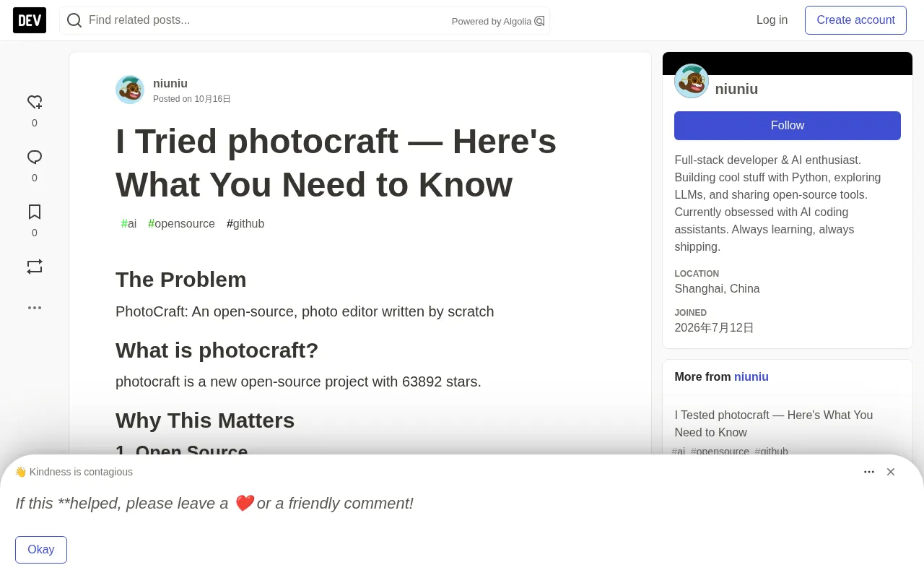Open the sidebar more options ellipsis
The height and width of the screenshot is (578, 924).
[35, 307]
